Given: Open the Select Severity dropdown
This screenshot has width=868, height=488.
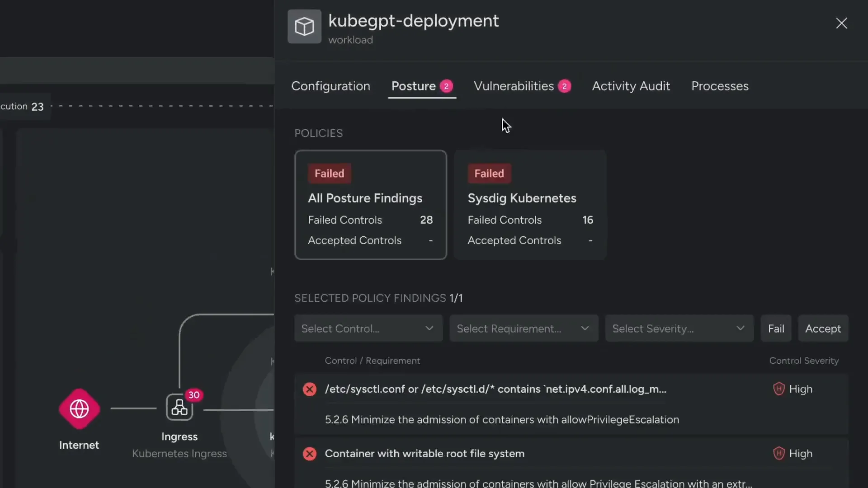Looking at the screenshot, I should pyautogui.click(x=679, y=328).
